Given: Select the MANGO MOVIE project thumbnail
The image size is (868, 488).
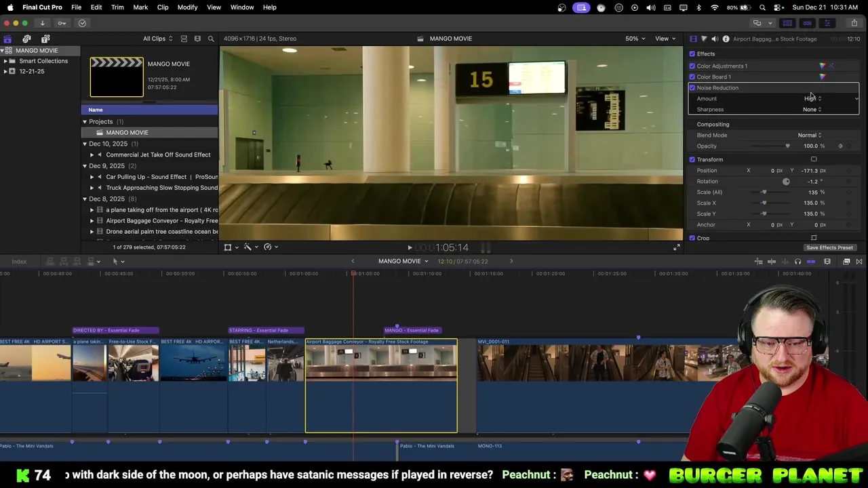Looking at the screenshot, I should pos(117,77).
